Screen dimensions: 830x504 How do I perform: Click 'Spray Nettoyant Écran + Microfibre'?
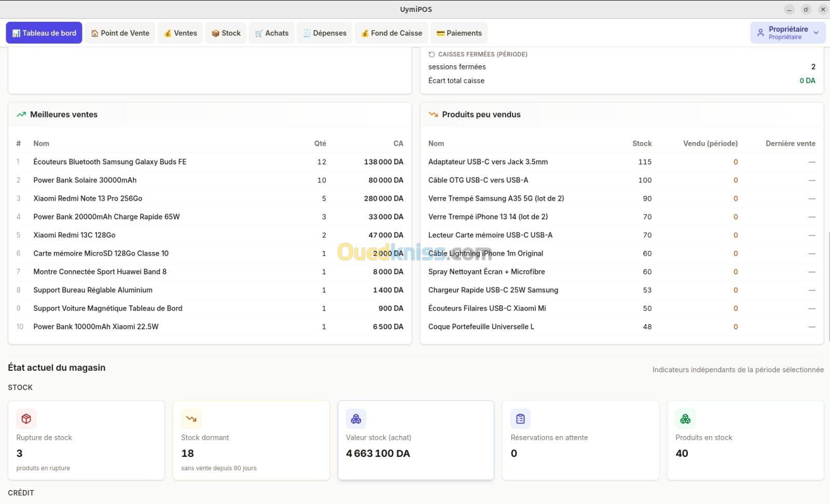click(x=487, y=272)
